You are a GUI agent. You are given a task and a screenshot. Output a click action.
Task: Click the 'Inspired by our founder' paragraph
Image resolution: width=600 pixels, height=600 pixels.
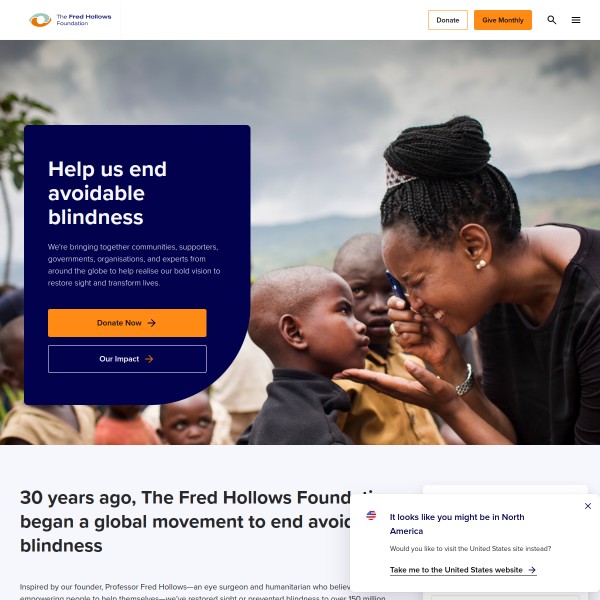(185, 592)
